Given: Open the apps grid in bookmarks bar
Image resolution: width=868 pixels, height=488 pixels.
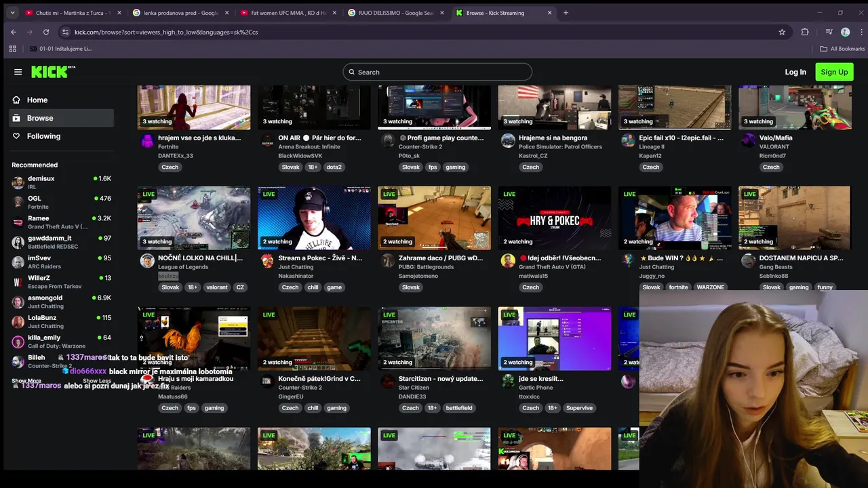Looking at the screenshot, I should click(x=12, y=49).
